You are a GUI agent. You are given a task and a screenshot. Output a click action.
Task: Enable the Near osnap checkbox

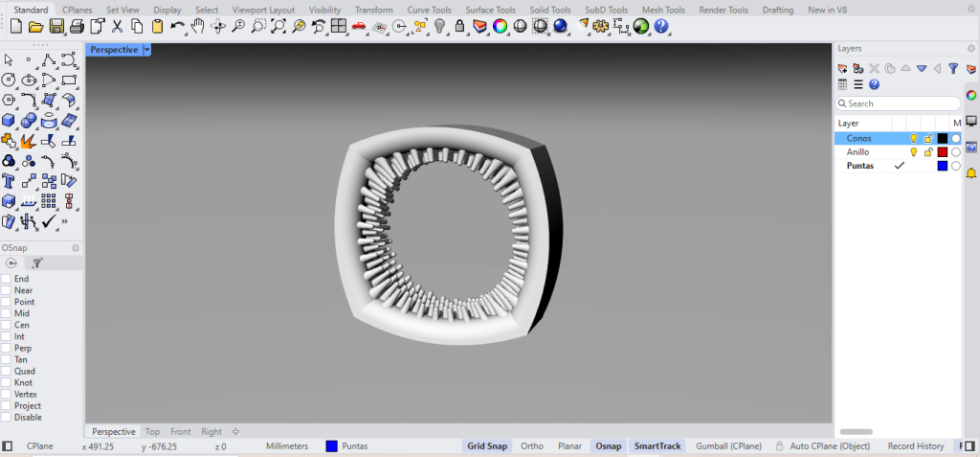[x=7, y=290]
